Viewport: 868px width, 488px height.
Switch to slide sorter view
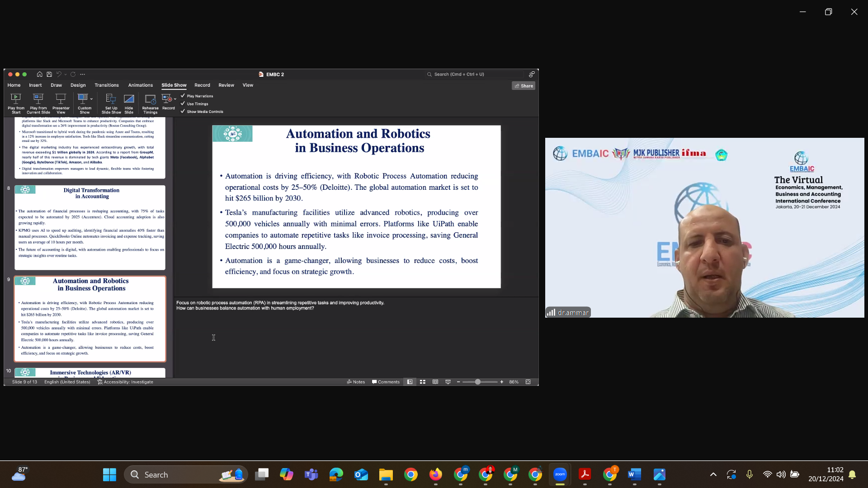(x=423, y=382)
